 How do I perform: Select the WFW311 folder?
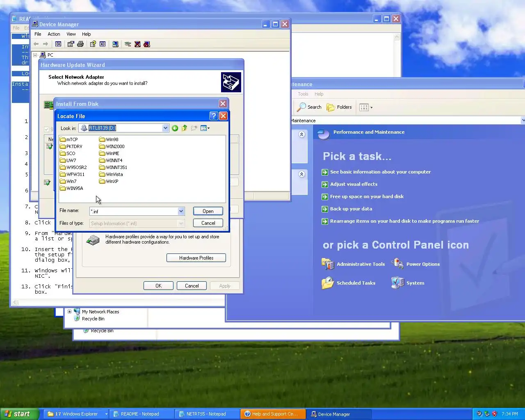pos(72,174)
